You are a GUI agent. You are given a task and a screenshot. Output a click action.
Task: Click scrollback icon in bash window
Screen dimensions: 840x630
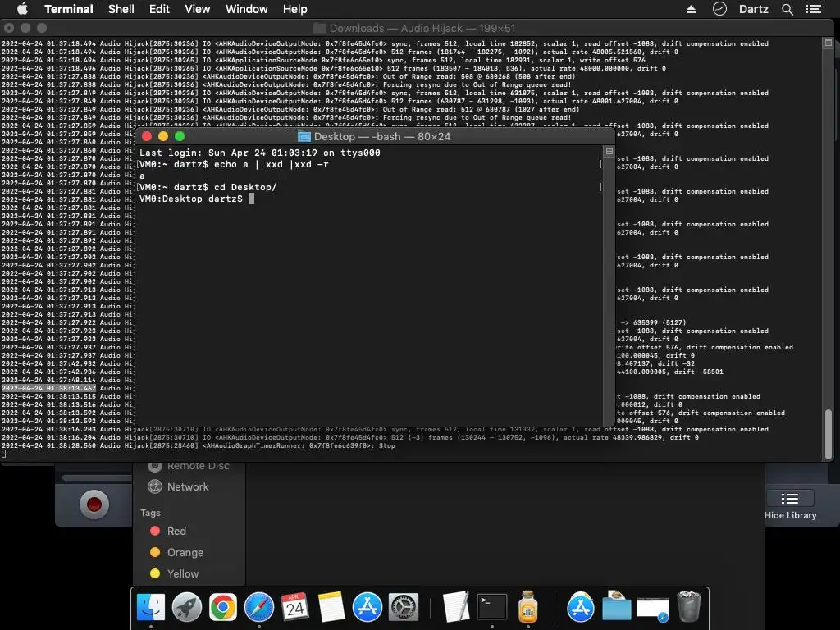pyautogui.click(x=609, y=151)
